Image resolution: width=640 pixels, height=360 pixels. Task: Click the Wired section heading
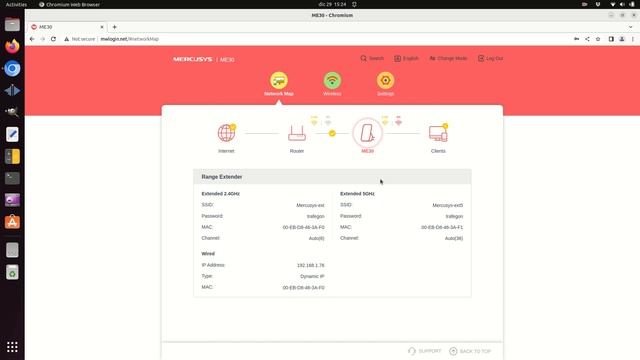click(x=208, y=254)
